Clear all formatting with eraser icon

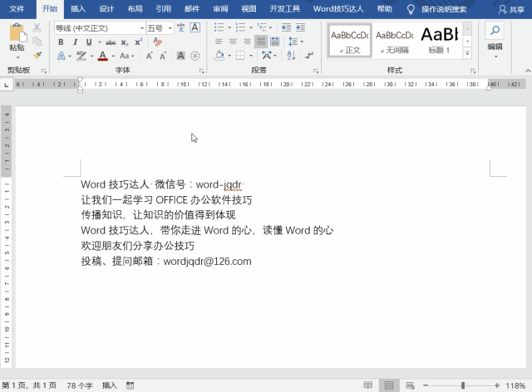pos(157,42)
